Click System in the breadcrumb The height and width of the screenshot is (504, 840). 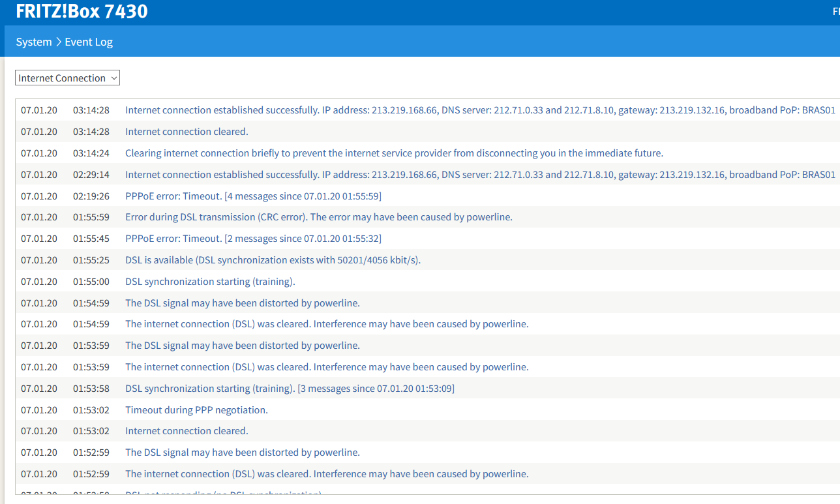tap(34, 42)
